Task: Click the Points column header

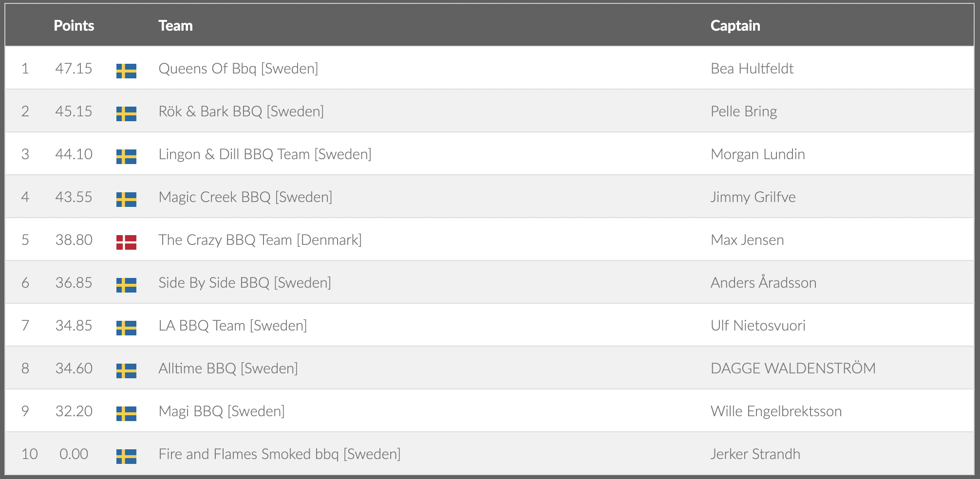Action: [74, 26]
